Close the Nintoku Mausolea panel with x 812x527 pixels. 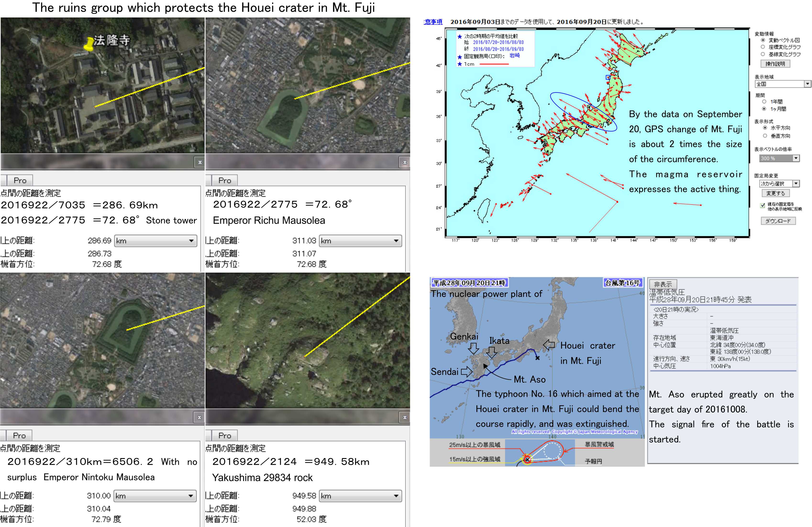(x=199, y=417)
